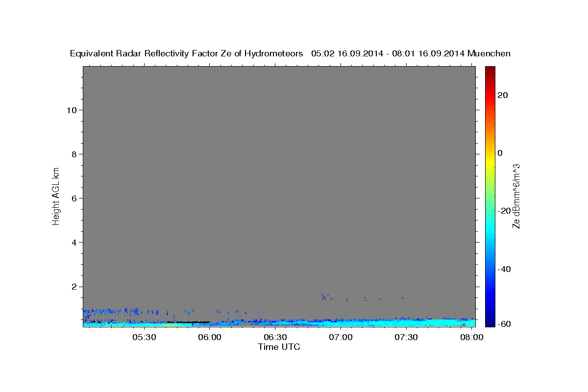Click the 'Time UTC' axis label
588x392 pixels.
[x=279, y=347]
